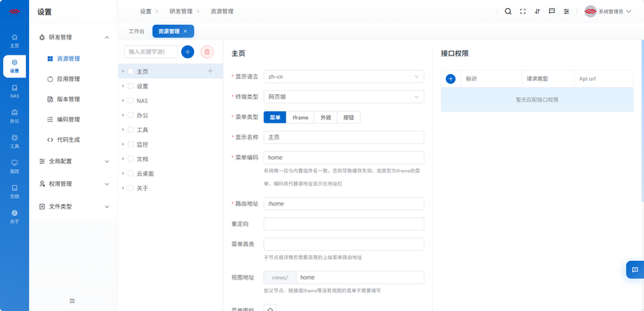The height and width of the screenshot is (311, 644).
Task: Click the 研发管理 breadcrumb link
Action: [181, 11]
